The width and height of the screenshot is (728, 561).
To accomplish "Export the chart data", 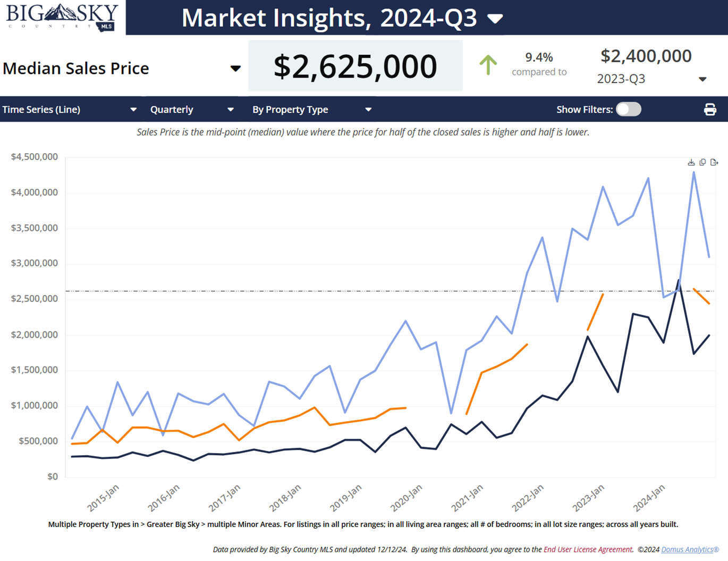I will (714, 162).
